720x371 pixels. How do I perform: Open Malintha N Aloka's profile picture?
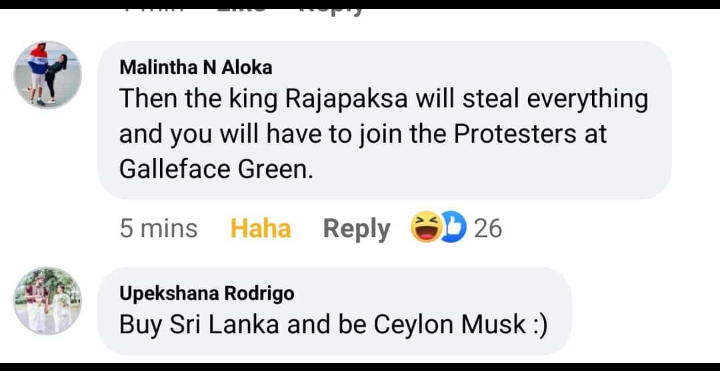coord(47,75)
